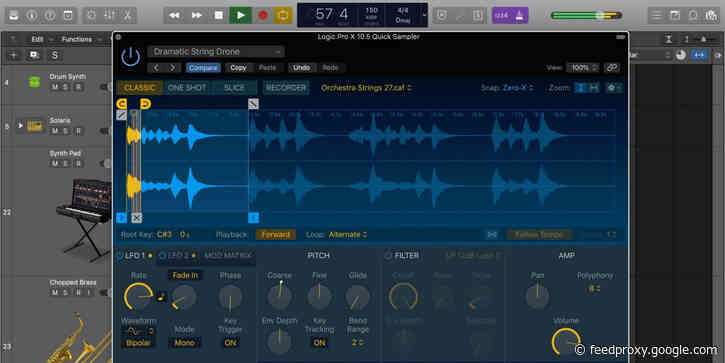Click the AMP Volume knob
The width and height of the screenshot is (725, 363).
click(566, 342)
